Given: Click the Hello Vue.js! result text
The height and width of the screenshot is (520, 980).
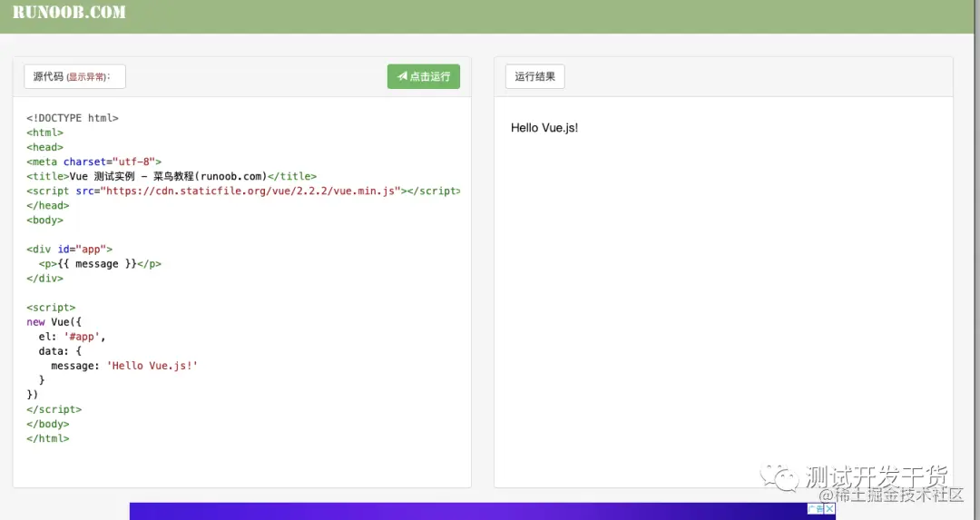Looking at the screenshot, I should 544,128.
